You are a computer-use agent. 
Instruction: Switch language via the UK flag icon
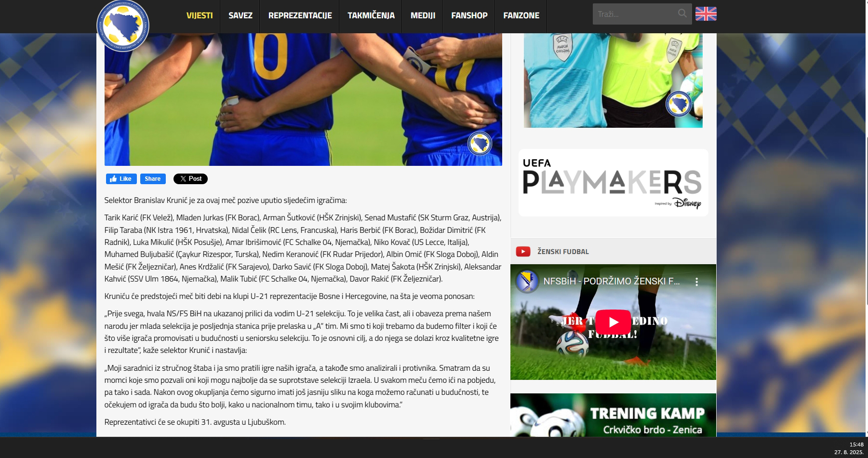(706, 14)
